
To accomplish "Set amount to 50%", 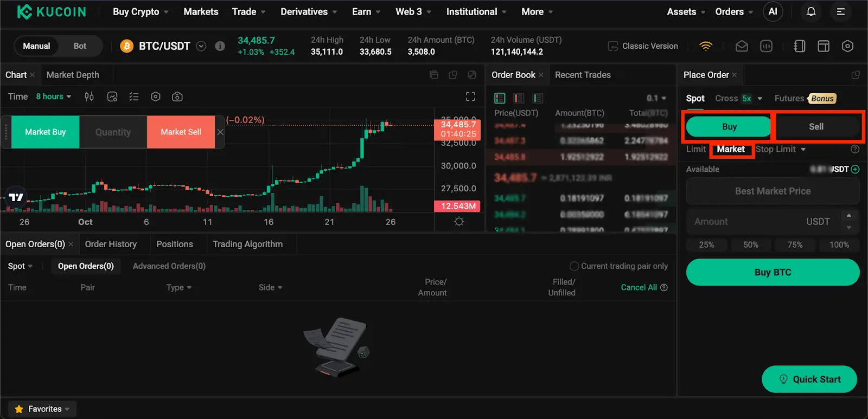I will pos(751,244).
